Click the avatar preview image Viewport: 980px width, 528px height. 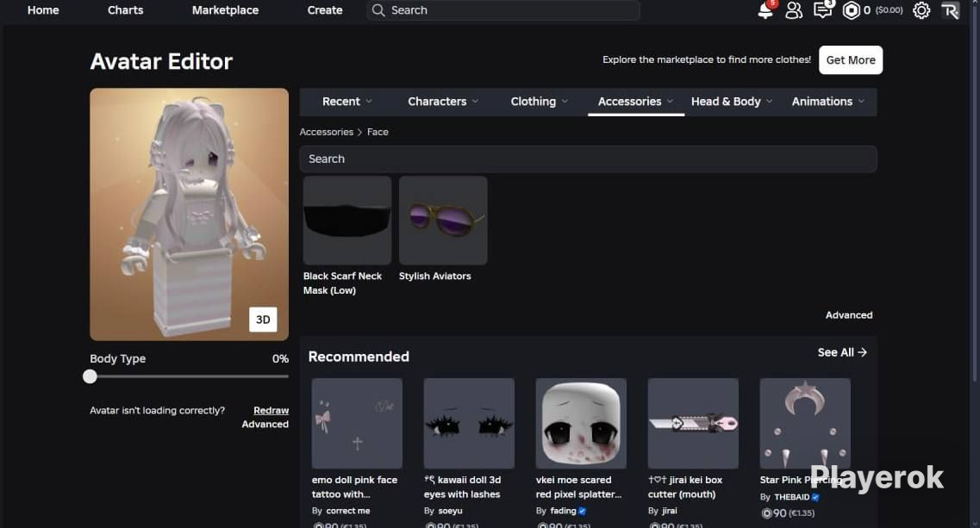[x=190, y=214]
